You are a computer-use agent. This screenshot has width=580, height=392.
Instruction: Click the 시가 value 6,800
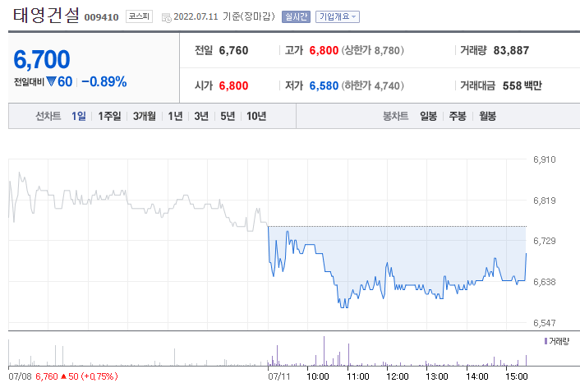tap(233, 85)
